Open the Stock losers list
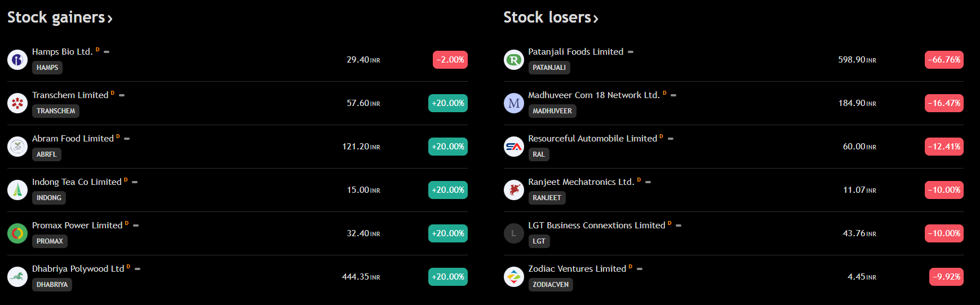 pyautogui.click(x=551, y=17)
